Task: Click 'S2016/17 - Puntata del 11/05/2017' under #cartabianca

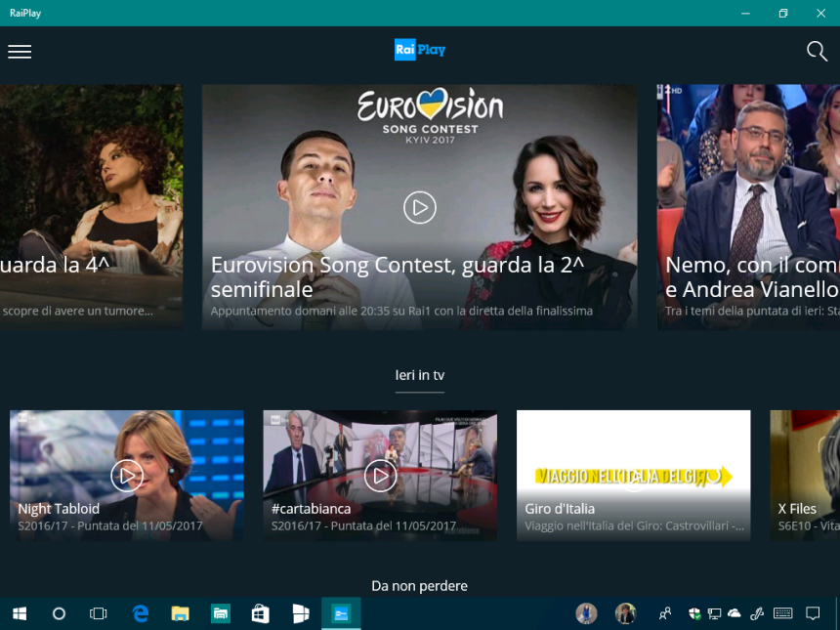Action: point(363,525)
